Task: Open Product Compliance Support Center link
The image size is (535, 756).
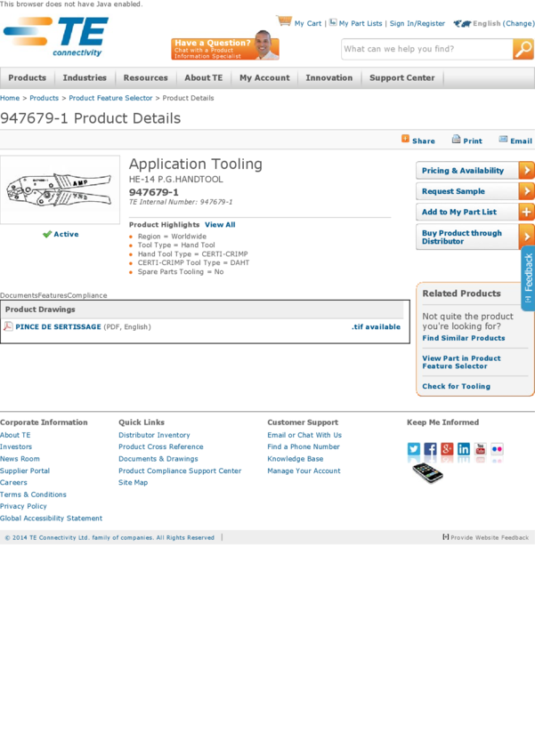Action: tap(180, 470)
